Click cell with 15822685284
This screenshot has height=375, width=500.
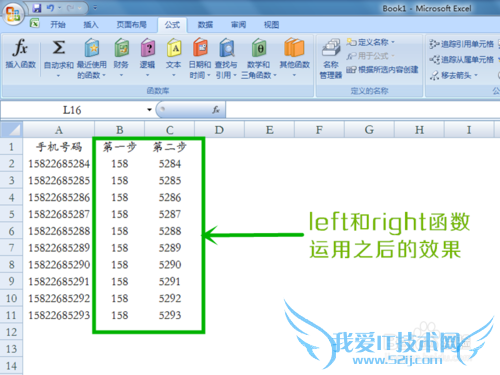point(59,164)
